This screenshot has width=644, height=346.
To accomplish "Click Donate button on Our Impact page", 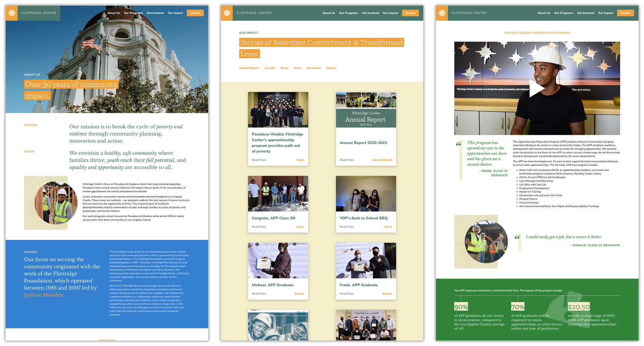I will tap(410, 13).
